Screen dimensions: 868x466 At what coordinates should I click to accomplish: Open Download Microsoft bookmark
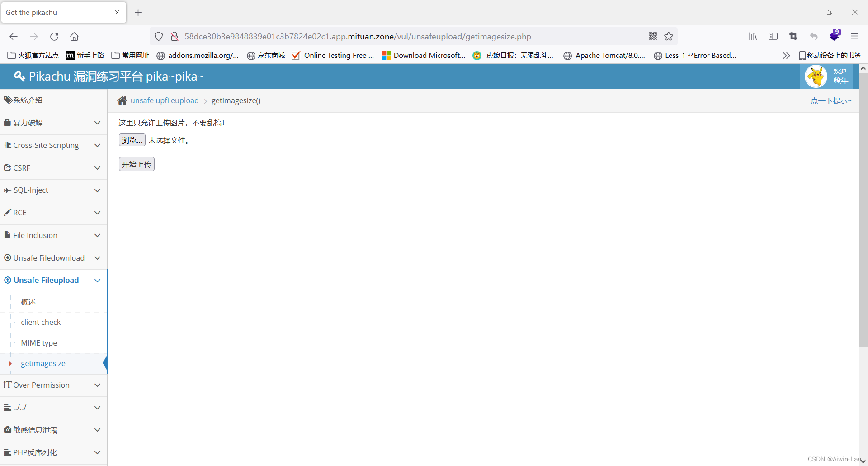click(424, 56)
